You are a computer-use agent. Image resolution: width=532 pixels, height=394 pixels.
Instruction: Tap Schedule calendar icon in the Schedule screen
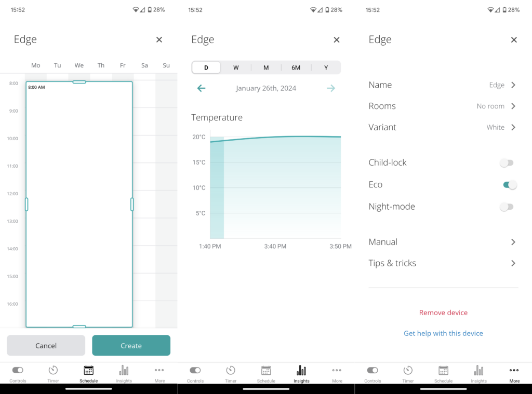point(88,370)
